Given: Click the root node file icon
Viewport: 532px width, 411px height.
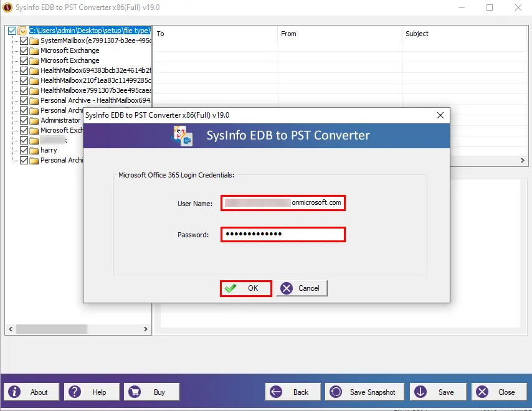Looking at the screenshot, I should tap(22, 31).
